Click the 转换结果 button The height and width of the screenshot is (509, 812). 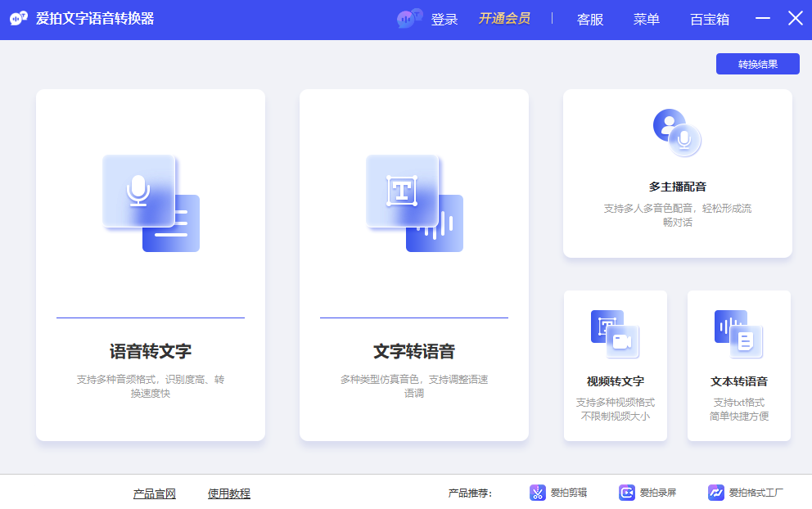tap(757, 63)
